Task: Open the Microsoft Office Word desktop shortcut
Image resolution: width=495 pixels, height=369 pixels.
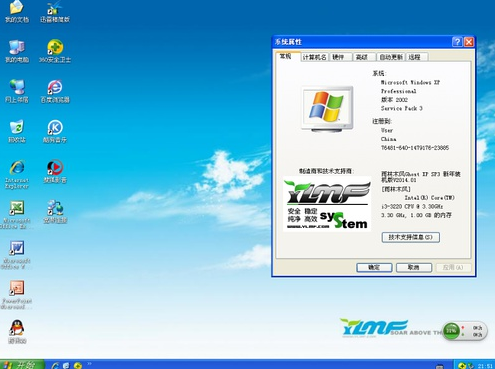Action: [17, 255]
